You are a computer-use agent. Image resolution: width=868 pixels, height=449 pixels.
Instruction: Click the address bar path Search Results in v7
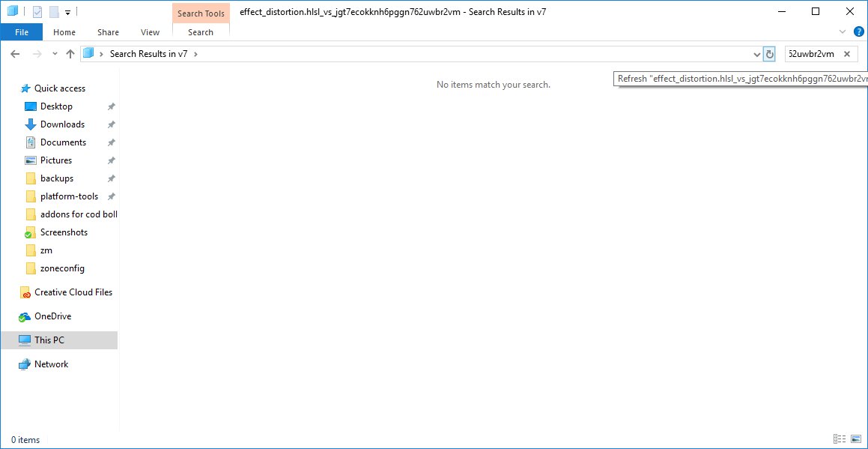click(148, 54)
